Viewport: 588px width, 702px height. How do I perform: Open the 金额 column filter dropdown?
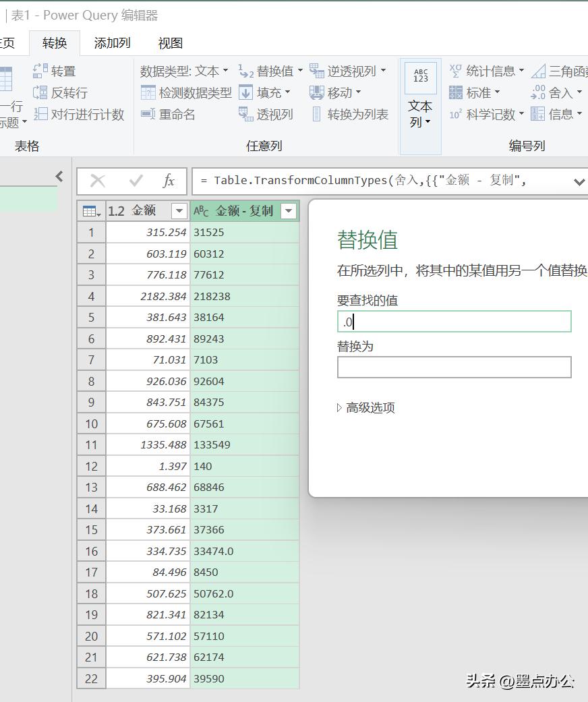(179, 210)
